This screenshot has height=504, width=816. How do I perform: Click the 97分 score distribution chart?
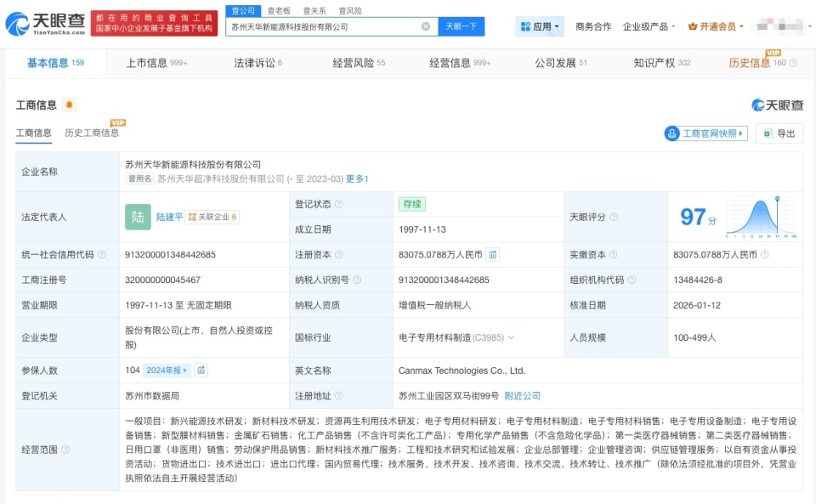pyautogui.click(x=760, y=217)
